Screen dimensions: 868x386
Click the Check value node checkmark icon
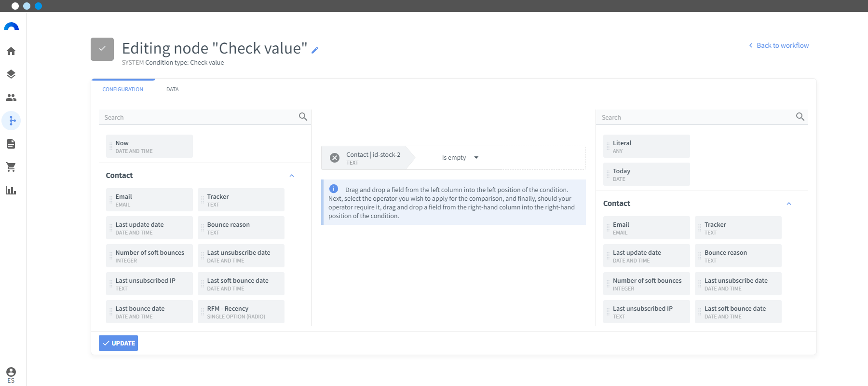[x=102, y=49]
